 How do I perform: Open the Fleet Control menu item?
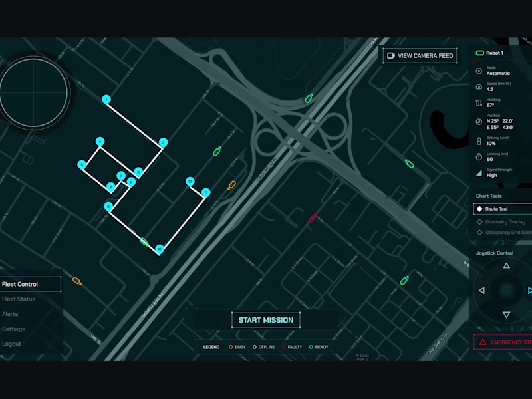coord(31,284)
